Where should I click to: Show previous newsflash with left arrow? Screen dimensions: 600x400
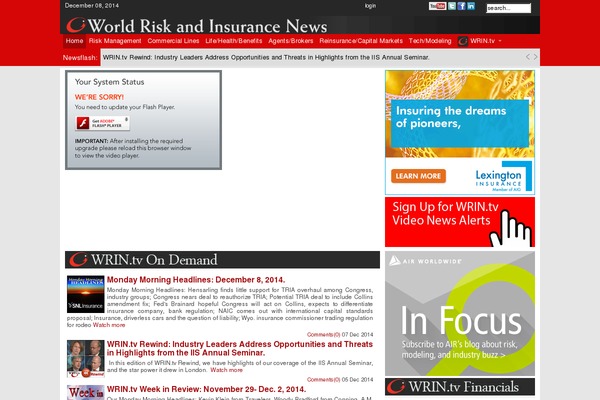pos(528,57)
